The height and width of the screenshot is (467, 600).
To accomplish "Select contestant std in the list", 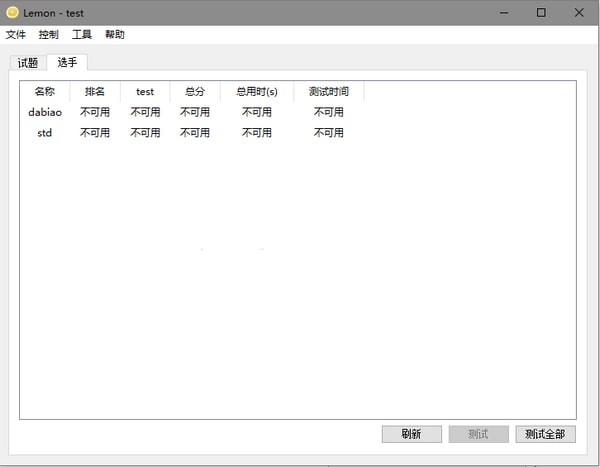I will click(x=45, y=133).
